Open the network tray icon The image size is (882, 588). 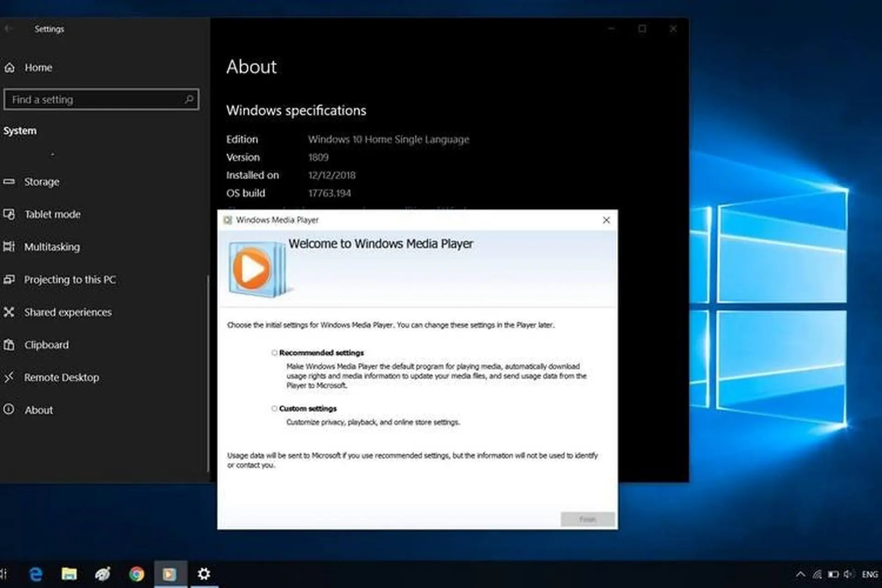tap(817, 574)
